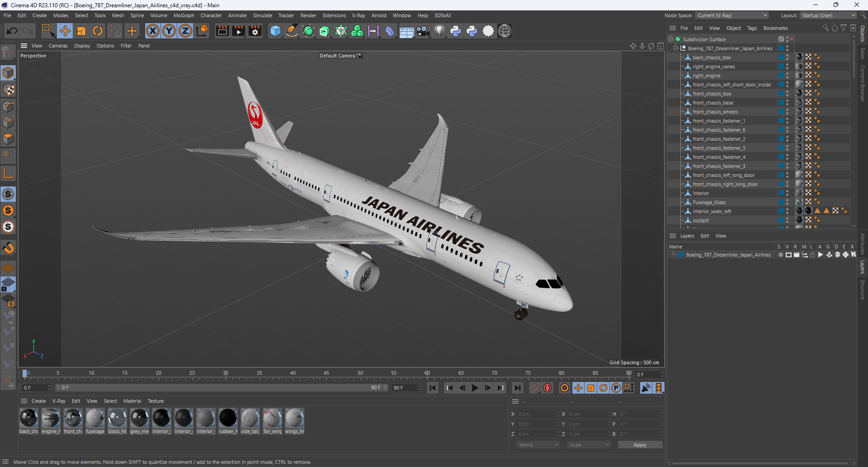The width and height of the screenshot is (868, 467).
Task: Click the Camera object icon
Action: pyautogui.click(x=423, y=31)
